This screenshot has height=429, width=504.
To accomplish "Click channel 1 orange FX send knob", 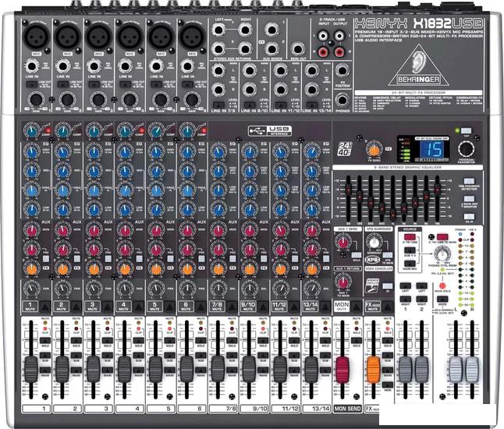I will tap(31, 266).
